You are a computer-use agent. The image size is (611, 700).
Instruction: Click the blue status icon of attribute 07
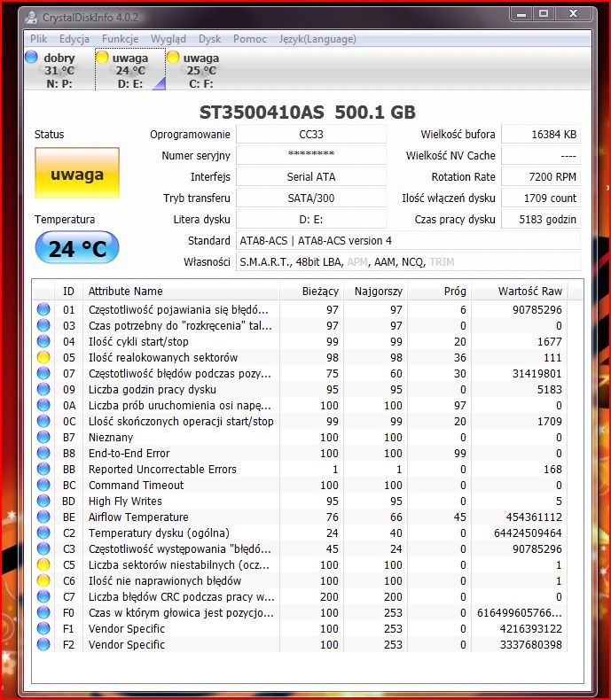click(x=43, y=373)
